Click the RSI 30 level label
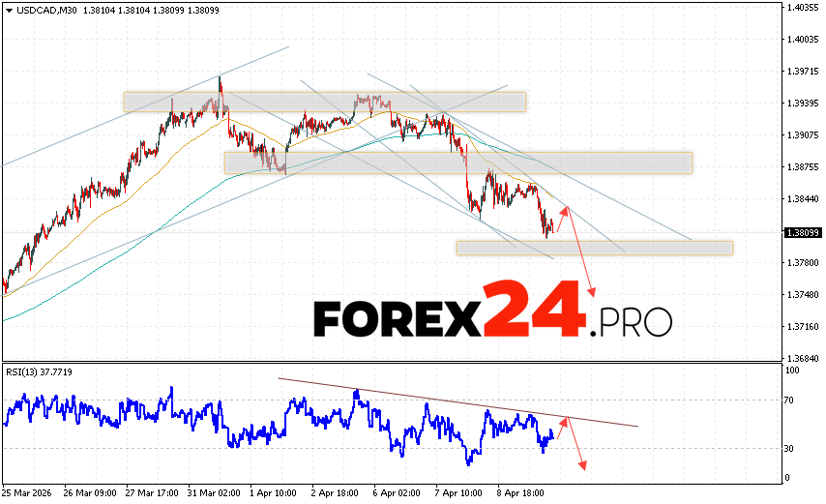Viewport: 826px width, 504px height. point(791,448)
